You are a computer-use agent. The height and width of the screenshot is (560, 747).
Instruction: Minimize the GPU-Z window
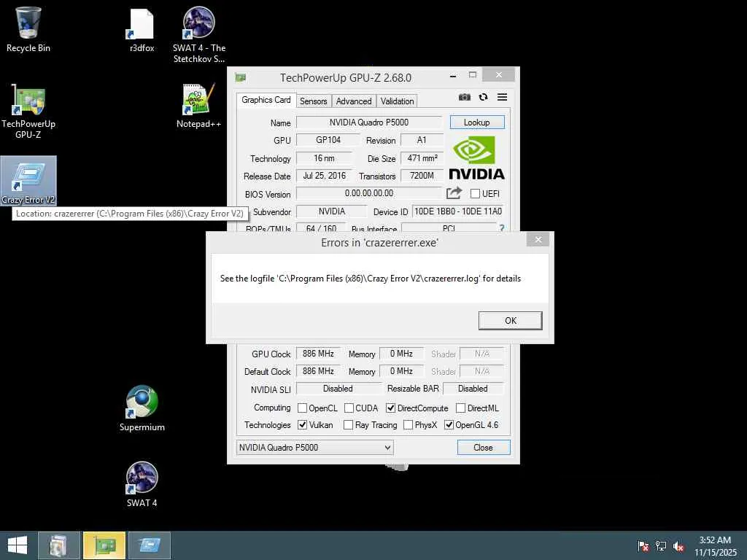click(453, 76)
